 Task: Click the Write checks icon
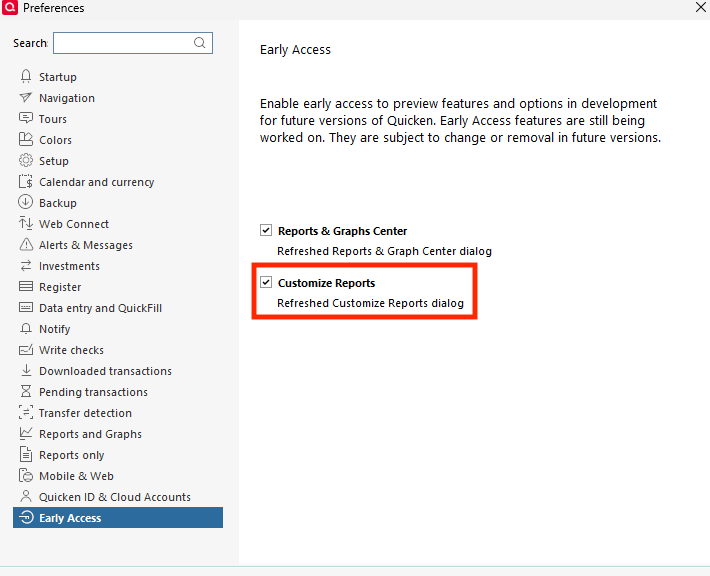[x=26, y=350]
